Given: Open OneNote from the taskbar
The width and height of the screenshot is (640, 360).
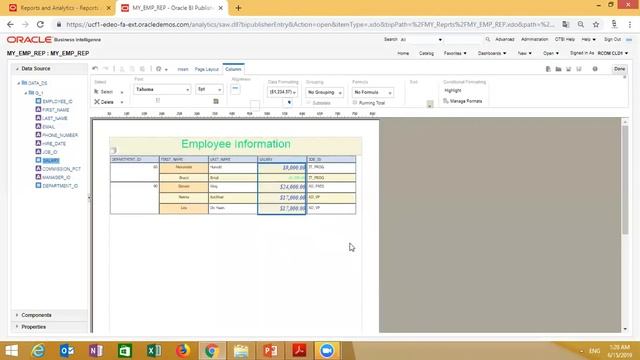Looking at the screenshot, I should pyautogui.click(x=96, y=351).
